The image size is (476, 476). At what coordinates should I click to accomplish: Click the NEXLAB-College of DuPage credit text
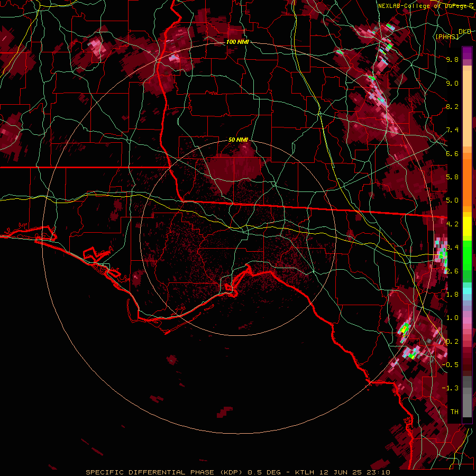pyautogui.click(x=426, y=6)
